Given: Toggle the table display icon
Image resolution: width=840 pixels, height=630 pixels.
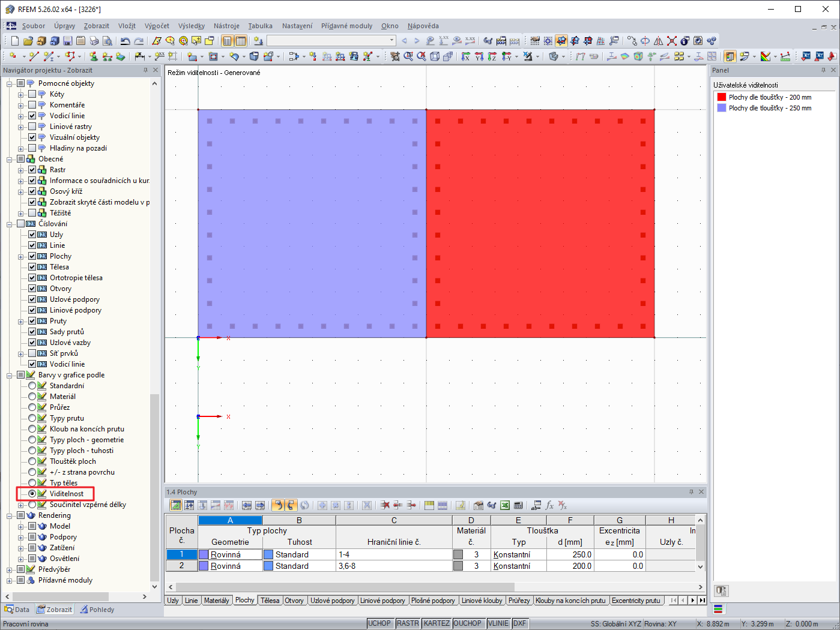Looking at the screenshot, I should click(241, 41).
